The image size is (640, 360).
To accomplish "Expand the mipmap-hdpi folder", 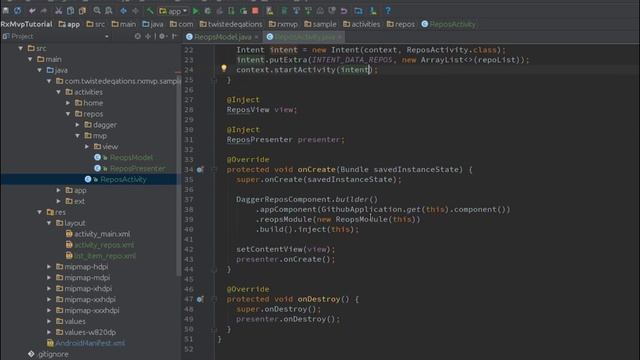I will click(x=49, y=267).
